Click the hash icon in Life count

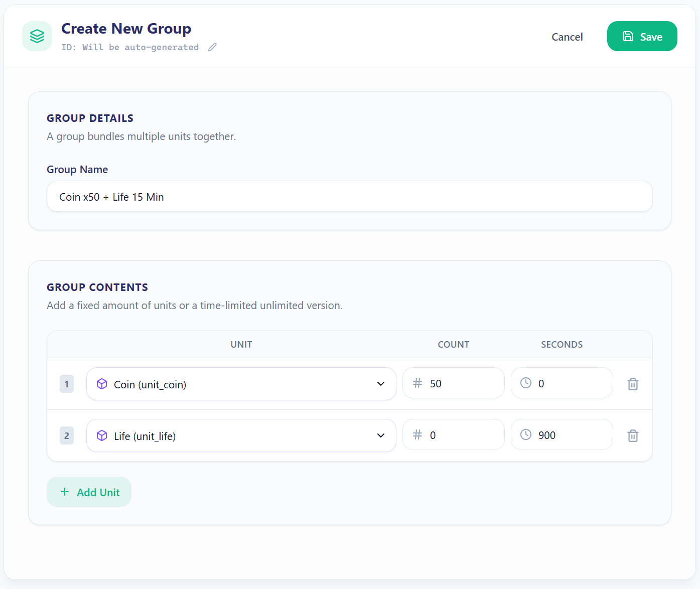pyautogui.click(x=417, y=434)
